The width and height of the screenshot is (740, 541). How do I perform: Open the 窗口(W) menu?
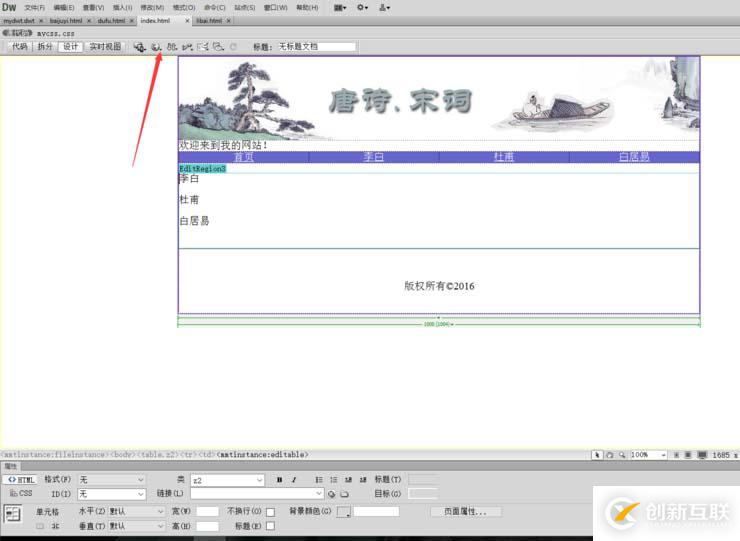(276, 8)
